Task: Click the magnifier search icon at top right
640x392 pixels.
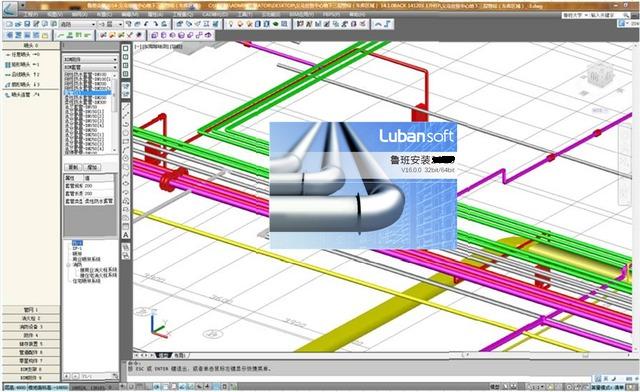Action: pyautogui.click(x=625, y=15)
